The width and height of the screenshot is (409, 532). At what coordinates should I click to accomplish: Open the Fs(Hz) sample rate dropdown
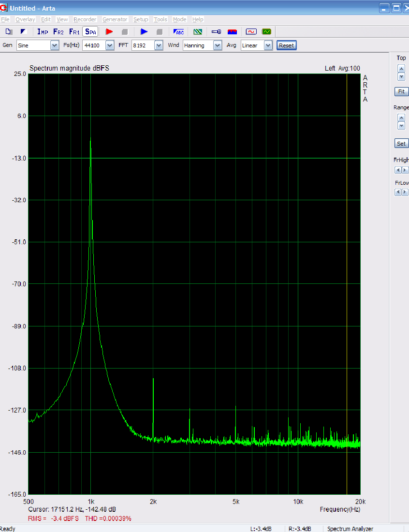coord(110,45)
